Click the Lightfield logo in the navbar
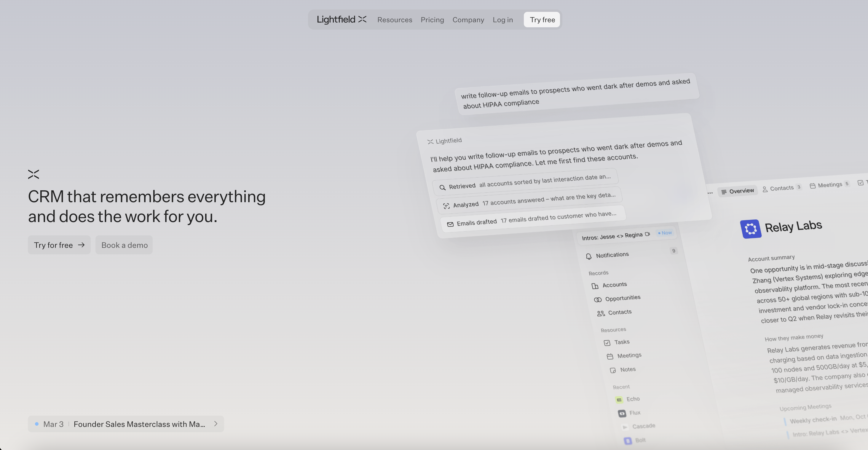 [341, 20]
